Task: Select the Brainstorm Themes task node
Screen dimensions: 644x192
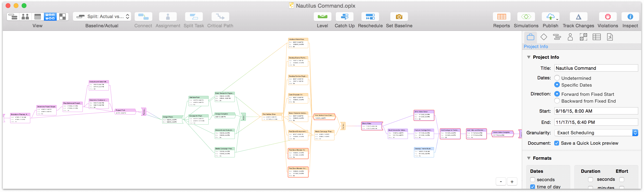Action: click(x=20, y=118)
